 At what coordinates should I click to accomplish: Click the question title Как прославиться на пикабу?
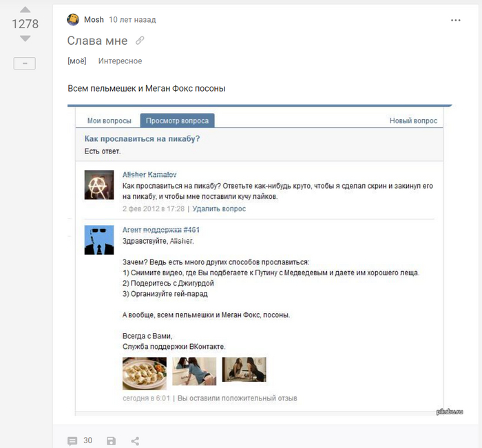(142, 138)
